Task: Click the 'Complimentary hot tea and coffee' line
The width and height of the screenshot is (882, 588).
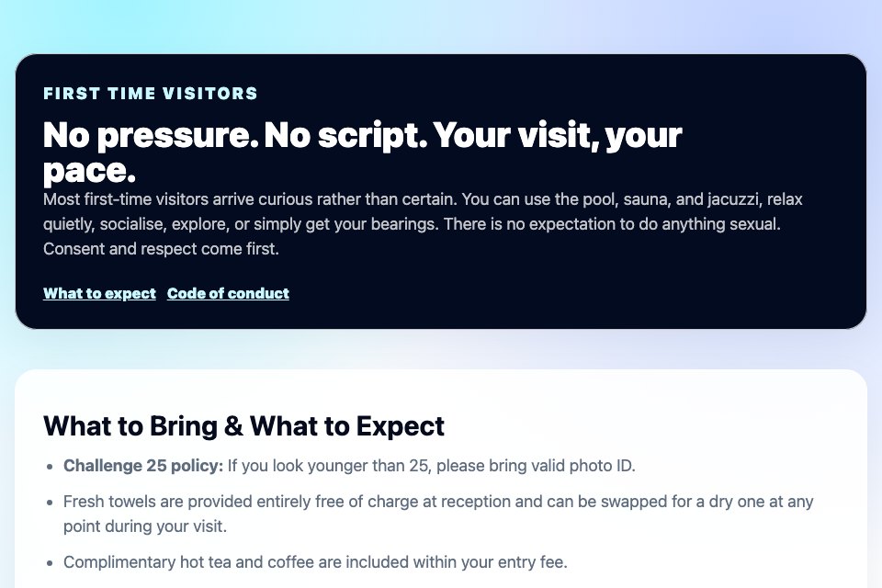Action: 315,562
